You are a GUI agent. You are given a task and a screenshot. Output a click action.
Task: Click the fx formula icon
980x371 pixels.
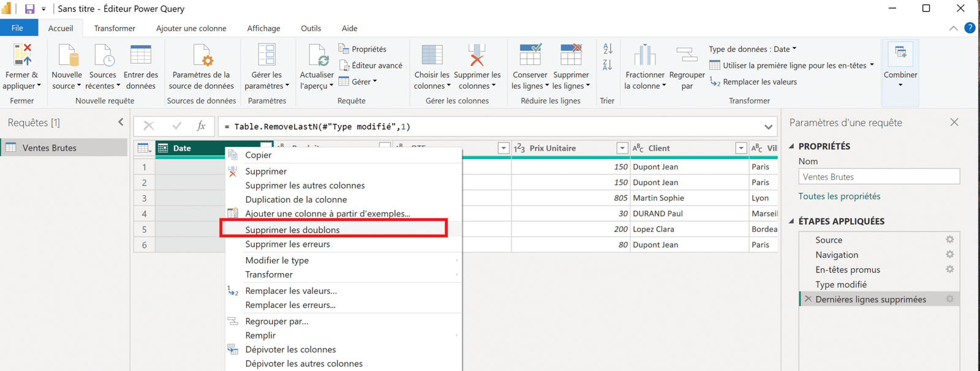201,126
